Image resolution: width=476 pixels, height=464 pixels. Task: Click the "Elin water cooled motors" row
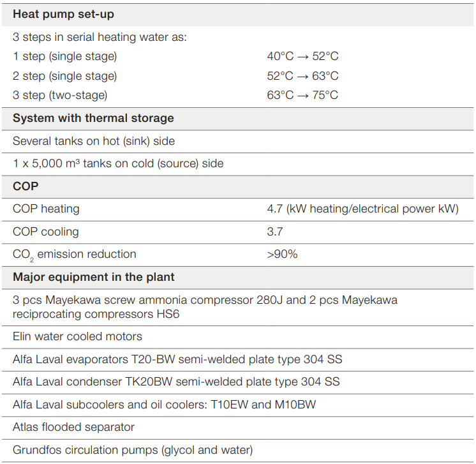(77, 336)
